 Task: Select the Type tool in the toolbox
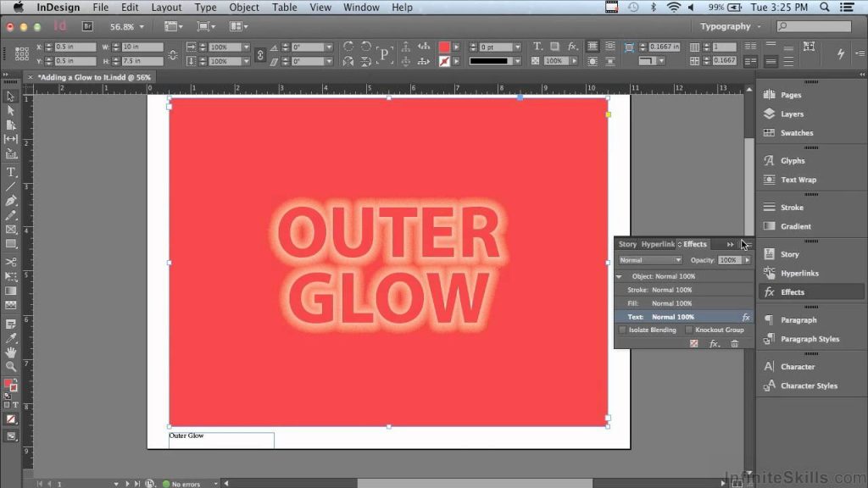coord(11,172)
